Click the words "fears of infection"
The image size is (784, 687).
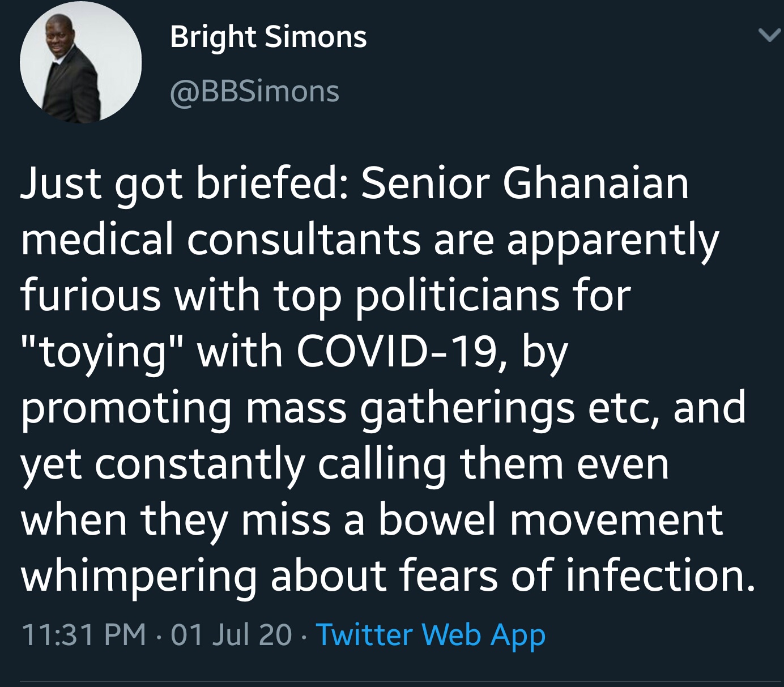(578, 575)
